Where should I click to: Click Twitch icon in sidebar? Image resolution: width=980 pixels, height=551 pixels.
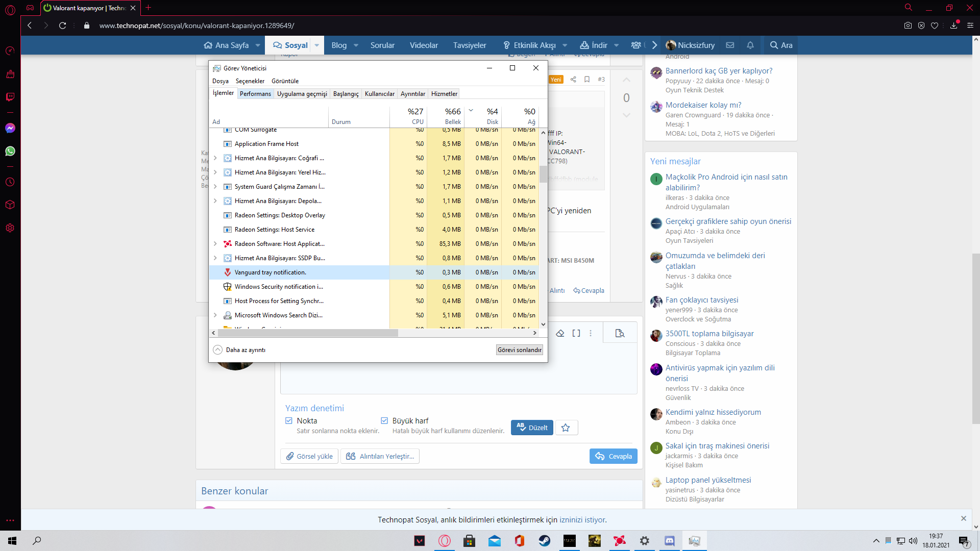pyautogui.click(x=10, y=97)
